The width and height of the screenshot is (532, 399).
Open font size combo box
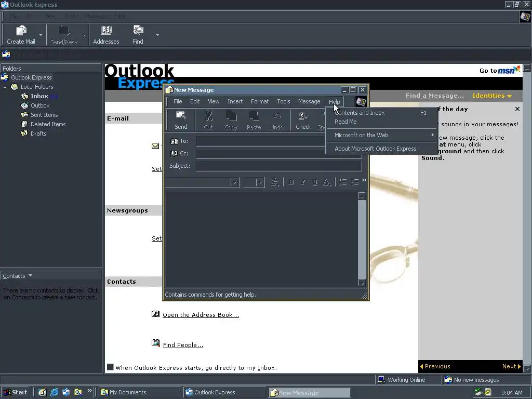(x=260, y=182)
